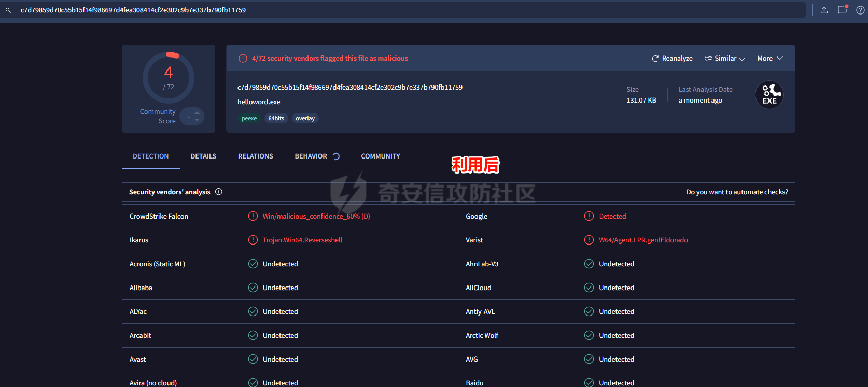The width and height of the screenshot is (868, 387).
Task: Open the RELATIONS tab
Action: point(255,156)
